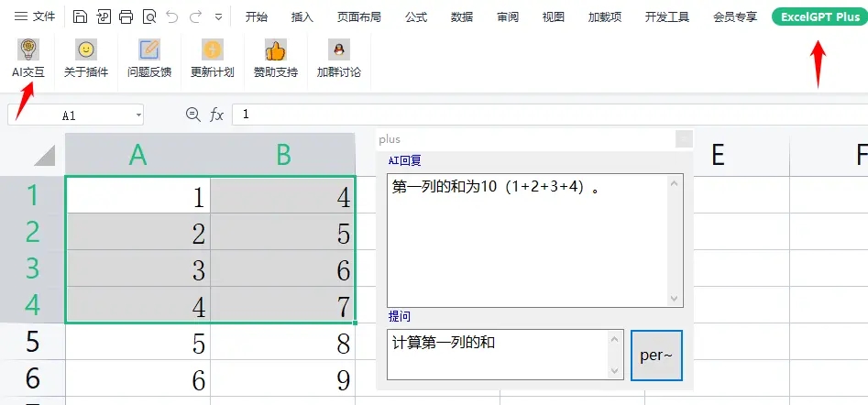Switch to the ExcelGPT Plus tab
Viewport: 868px width, 405px height.
tap(819, 16)
